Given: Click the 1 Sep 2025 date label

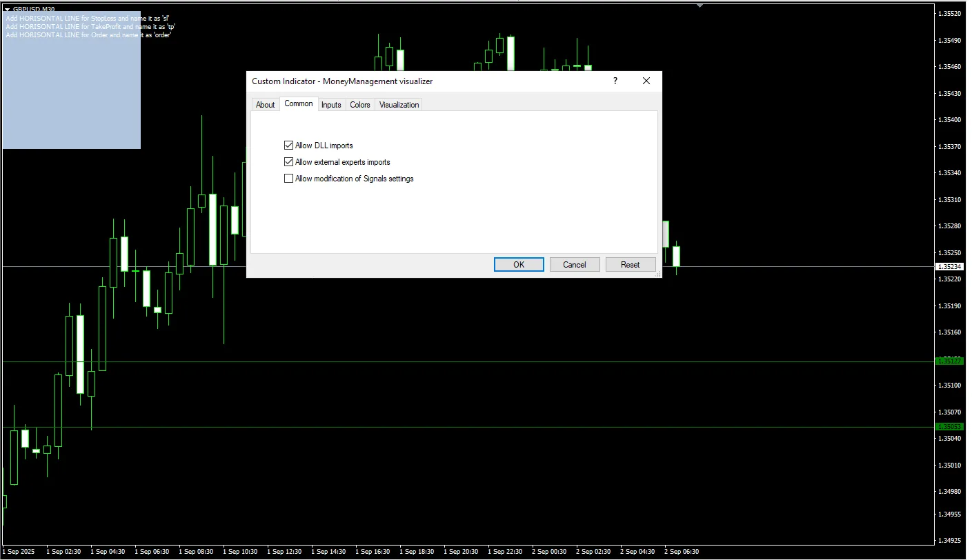Looking at the screenshot, I should click(x=19, y=552).
